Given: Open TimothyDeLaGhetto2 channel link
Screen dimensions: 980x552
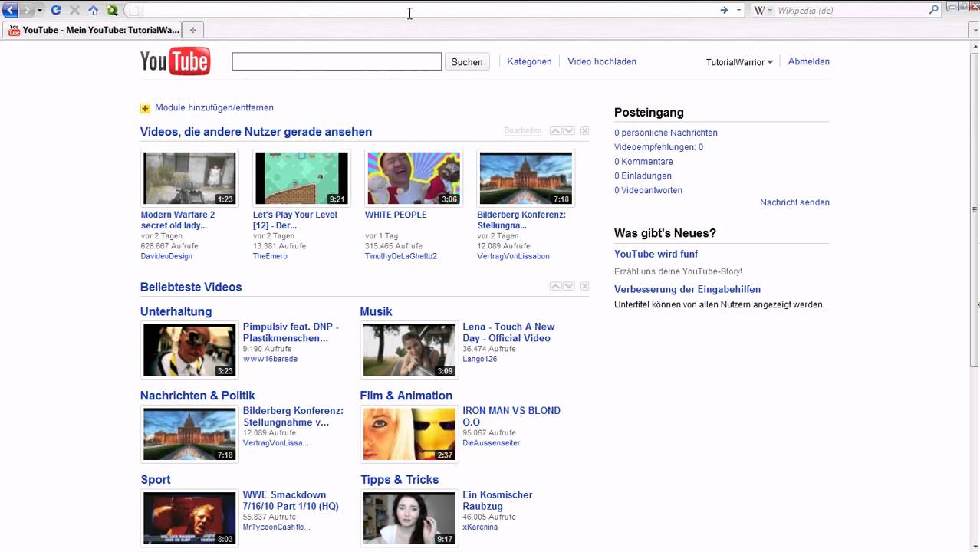Looking at the screenshot, I should (401, 256).
